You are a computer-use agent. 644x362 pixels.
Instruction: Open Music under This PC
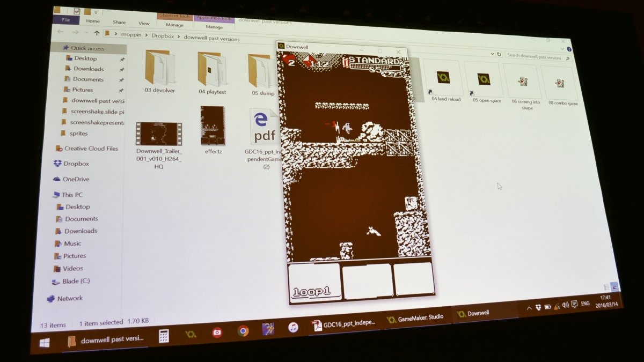pos(69,243)
